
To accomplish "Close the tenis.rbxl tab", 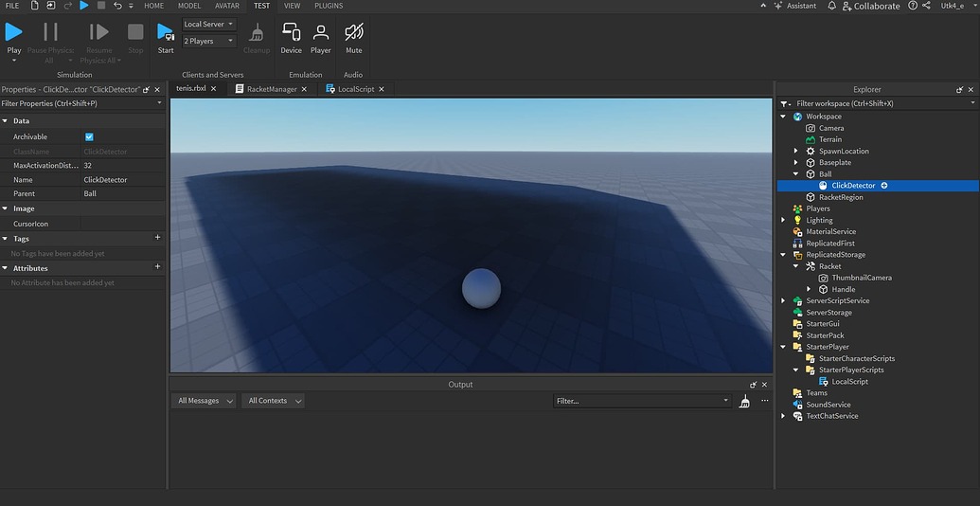I will click(x=213, y=89).
